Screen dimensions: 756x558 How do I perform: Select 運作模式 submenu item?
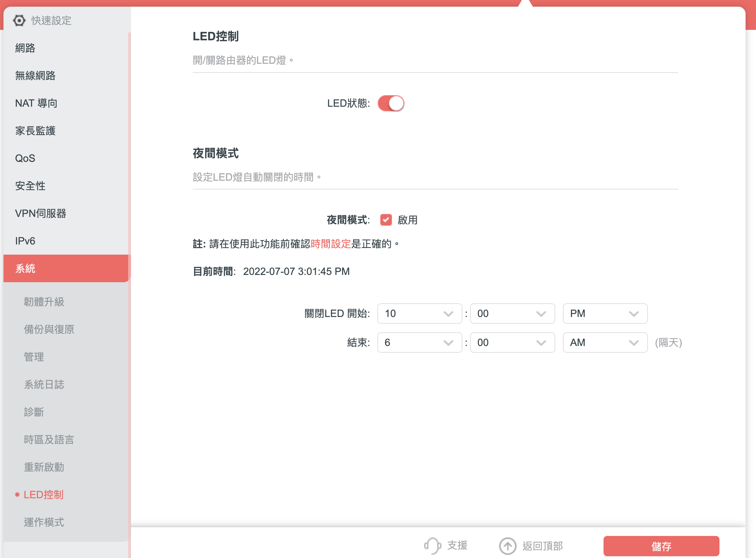tap(44, 522)
